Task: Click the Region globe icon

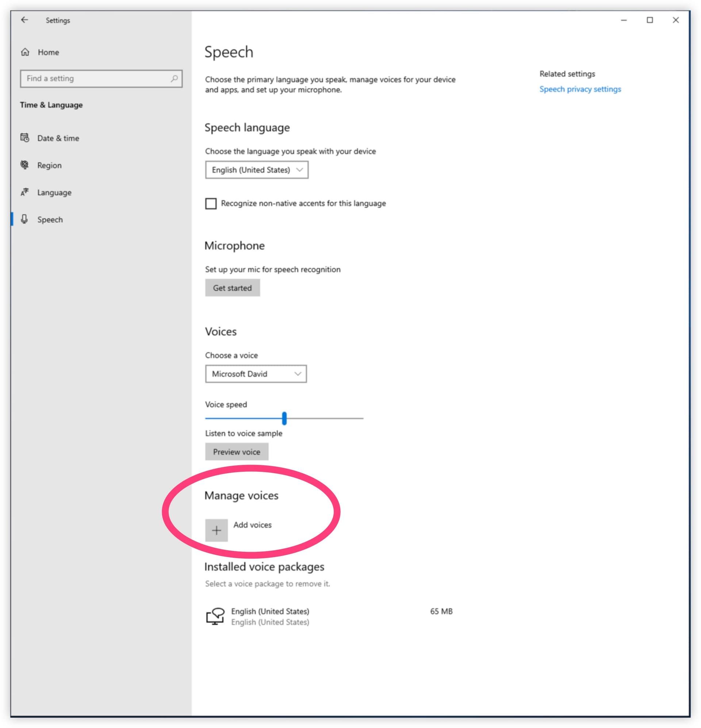Action: [25, 165]
